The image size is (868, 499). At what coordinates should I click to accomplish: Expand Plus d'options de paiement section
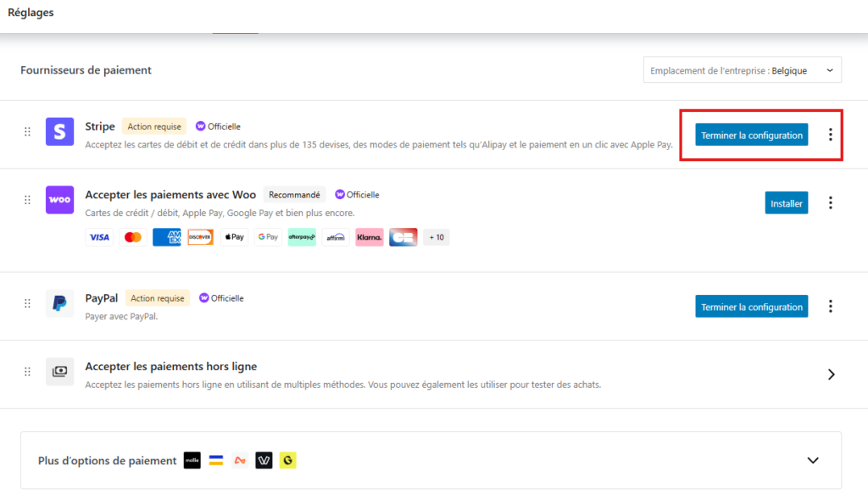813,460
